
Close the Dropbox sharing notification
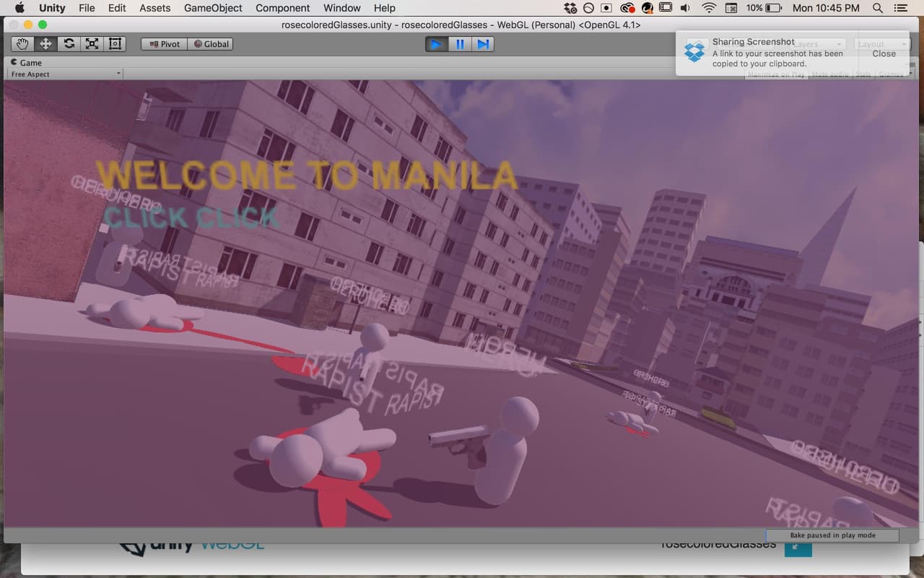click(x=884, y=53)
